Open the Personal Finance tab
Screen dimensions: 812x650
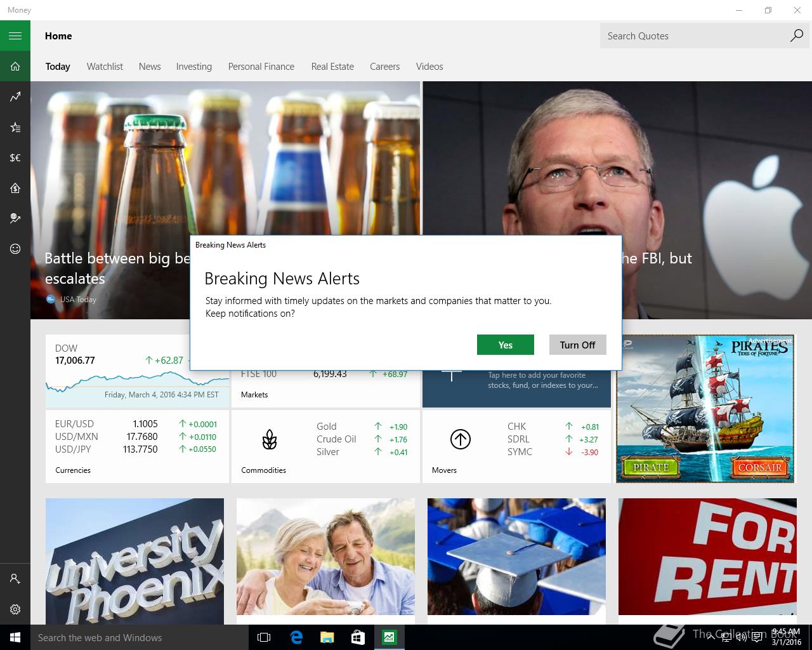point(261,67)
